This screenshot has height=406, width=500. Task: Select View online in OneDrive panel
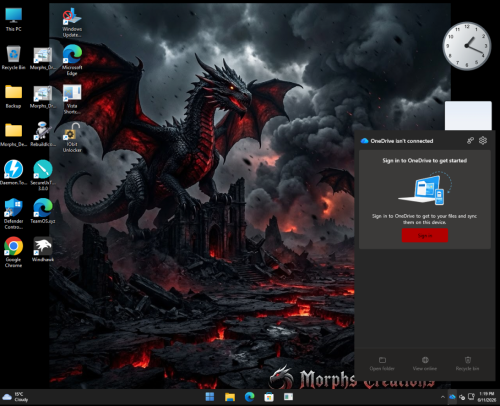pyautogui.click(x=425, y=364)
